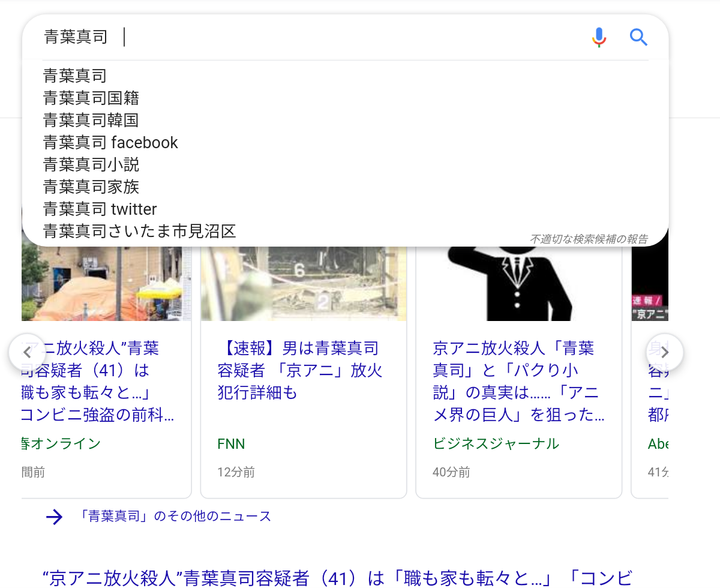Image resolution: width=720 pixels, height=588 pixels.
Task: Open the 【速報】男は青葉真司容疑者 news headline
Action: [x=299, y=370]
